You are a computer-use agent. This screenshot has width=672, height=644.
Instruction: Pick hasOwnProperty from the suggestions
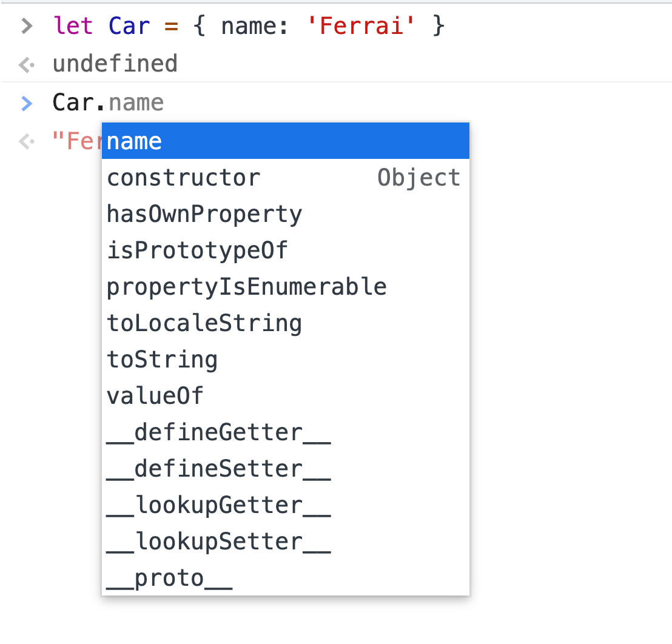coord(204,213)
